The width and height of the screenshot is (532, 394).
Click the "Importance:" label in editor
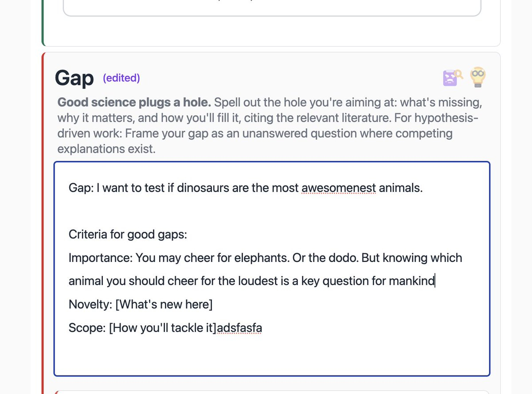100,258
